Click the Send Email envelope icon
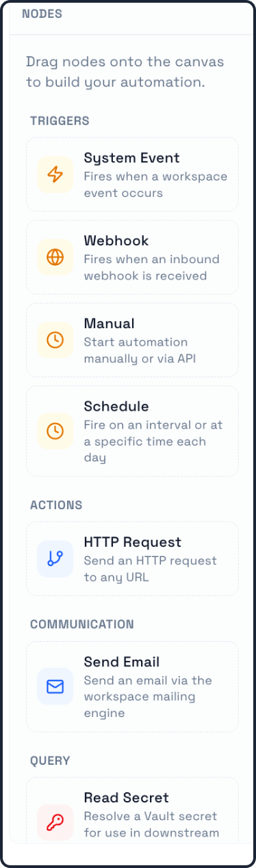The width and height of the screenshot is (256, 868). (x=55, y=686)
